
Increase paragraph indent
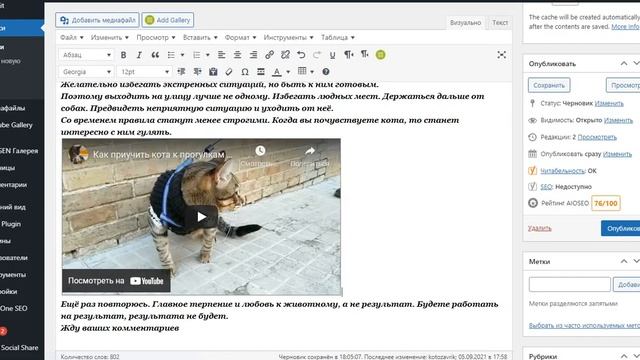click(198, 71)
